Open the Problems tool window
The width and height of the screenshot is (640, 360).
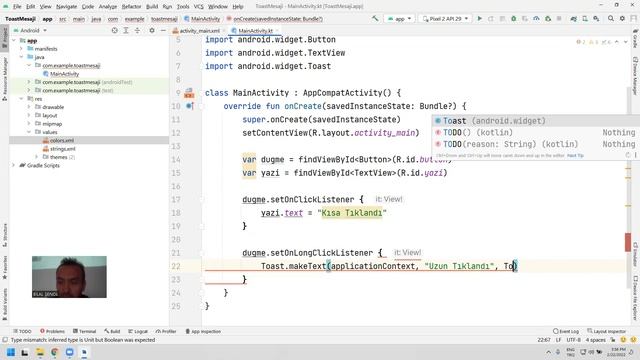click(x=53, y=331)
